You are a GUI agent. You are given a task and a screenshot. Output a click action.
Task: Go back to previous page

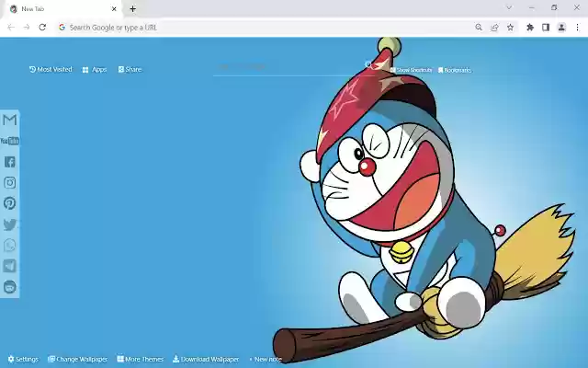point(11,27)
